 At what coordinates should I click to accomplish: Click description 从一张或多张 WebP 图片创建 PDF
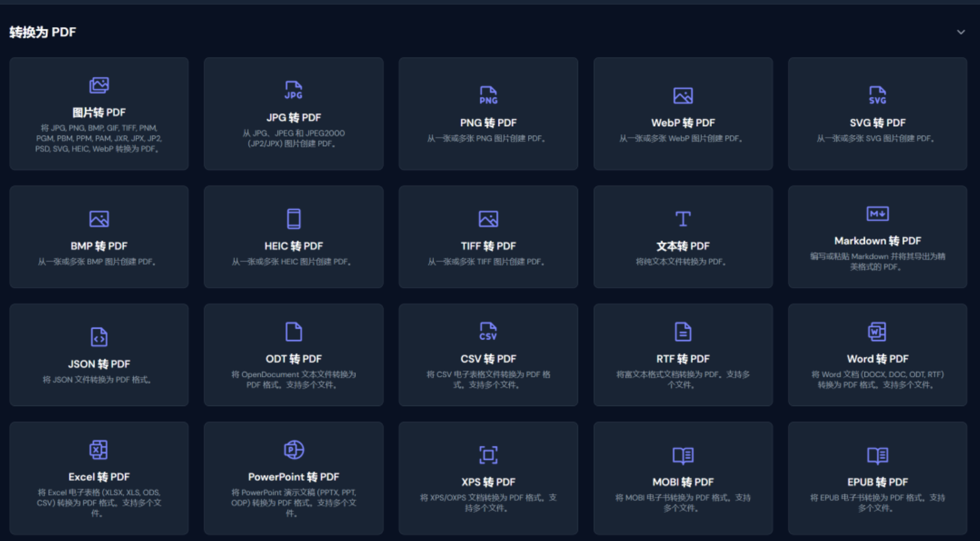[683, 138]
